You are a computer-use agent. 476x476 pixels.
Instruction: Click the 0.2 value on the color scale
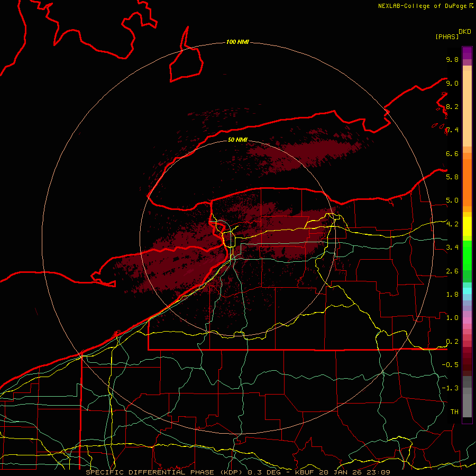[452, 342]
